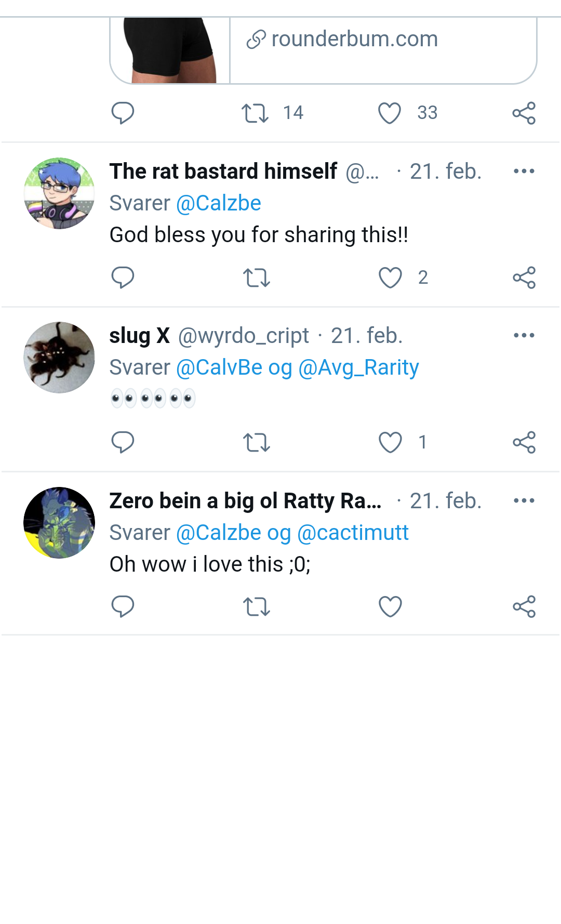The image size is (561, 924).
Task: Reply to the rounderbum.com link tweet
Action: (123, 113)
